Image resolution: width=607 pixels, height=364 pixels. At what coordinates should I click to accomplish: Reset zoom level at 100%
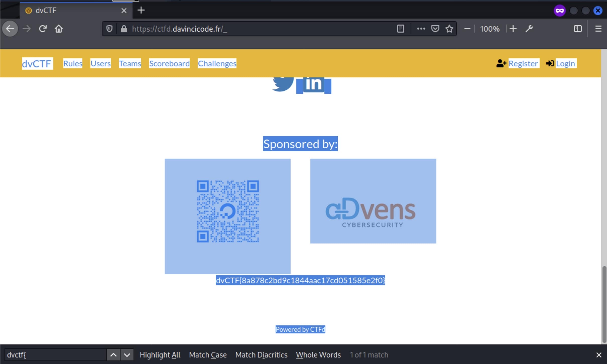[x=490, y=29]
